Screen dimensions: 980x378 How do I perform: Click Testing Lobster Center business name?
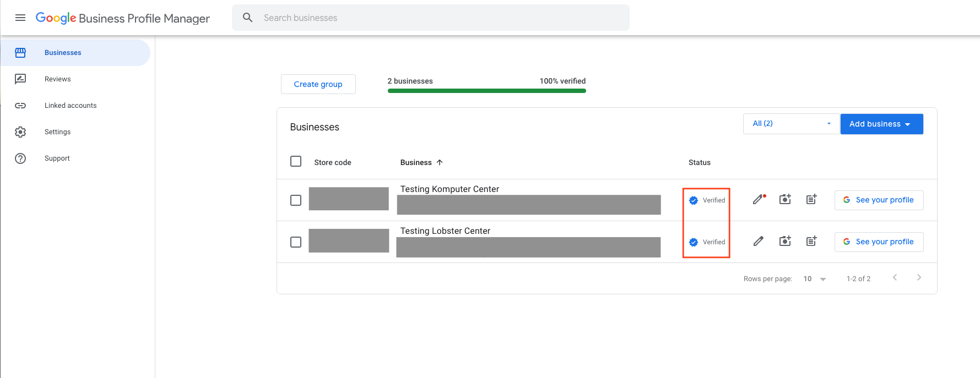point(445,231)
